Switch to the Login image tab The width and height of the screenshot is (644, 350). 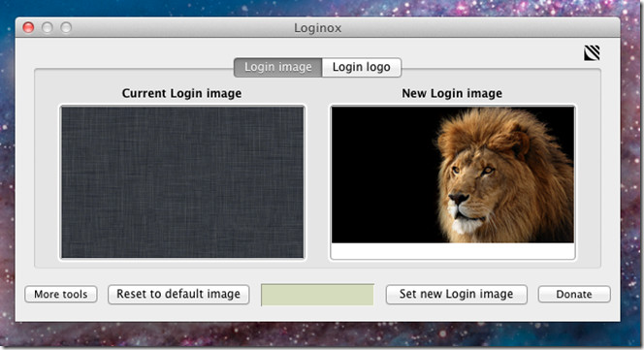click(278, 67)
